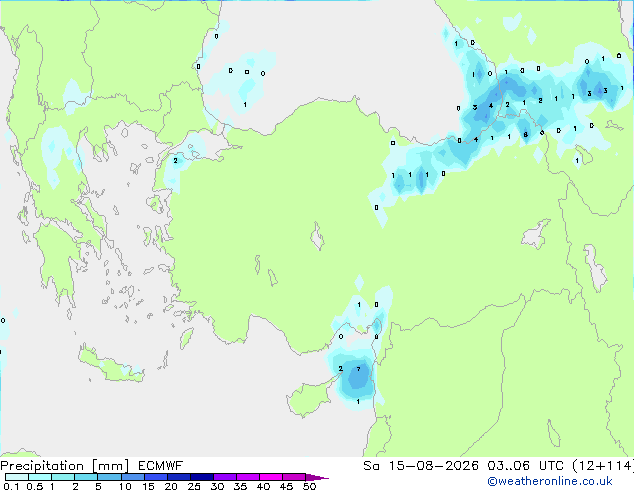The image size is (634, 490).
Task: Click the value 1 in western Black Sea
Action: [245, 105]
